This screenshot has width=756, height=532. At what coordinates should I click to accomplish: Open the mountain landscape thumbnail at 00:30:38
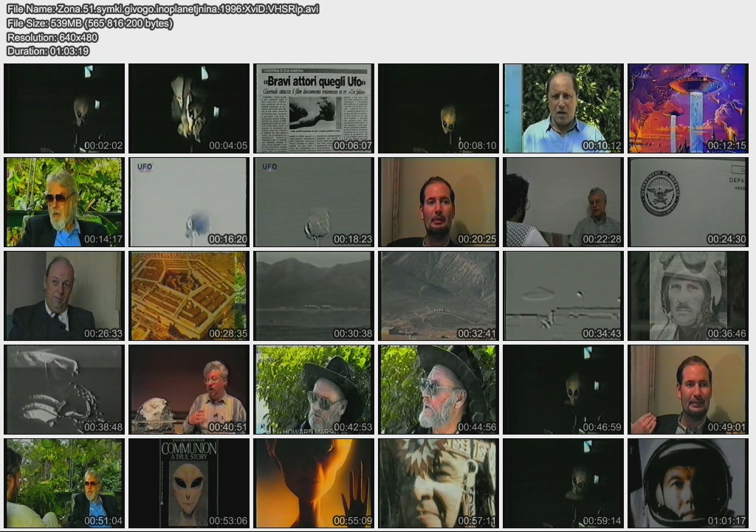click(x=314, y=295)
